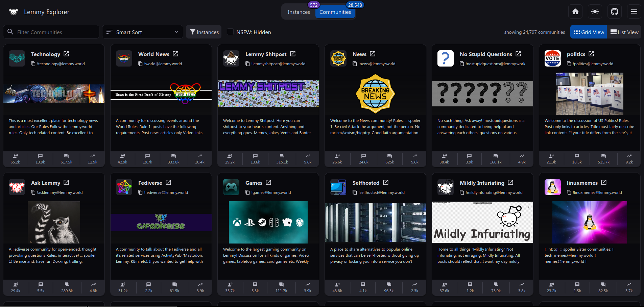Viewport: 644px width, 307px height.
Task: Click the politics VOTE avatar
Action: [x=553, y=58]
